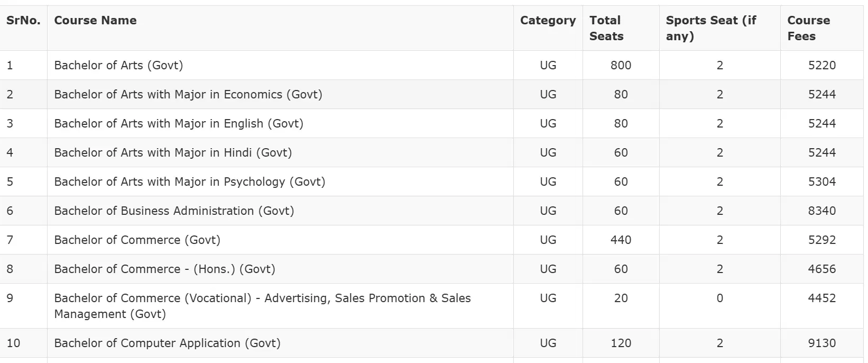868x363 pixels.
Task: Select the Bachelor of Arts (Govt) row
Action: click(118, 66)
